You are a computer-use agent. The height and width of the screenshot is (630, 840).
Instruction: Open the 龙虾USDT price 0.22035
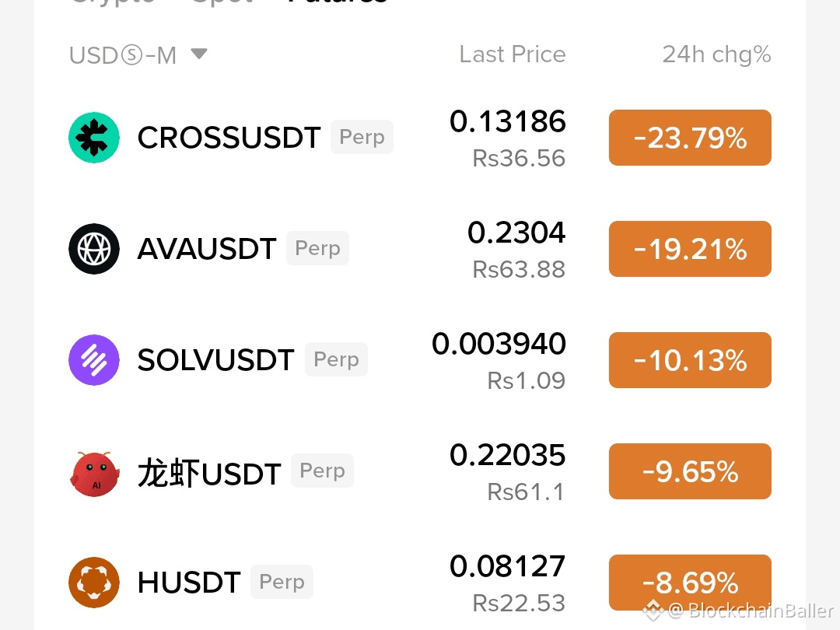coord(507,455)
